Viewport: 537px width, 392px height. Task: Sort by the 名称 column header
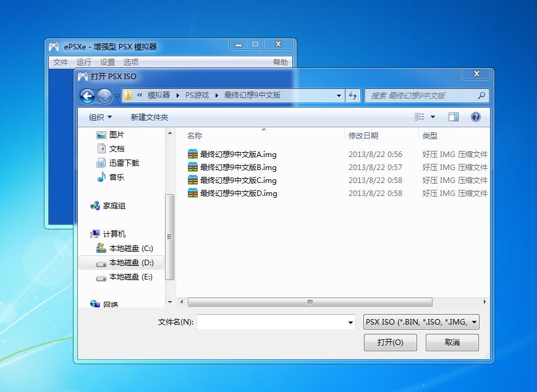[x=195, y=135]
